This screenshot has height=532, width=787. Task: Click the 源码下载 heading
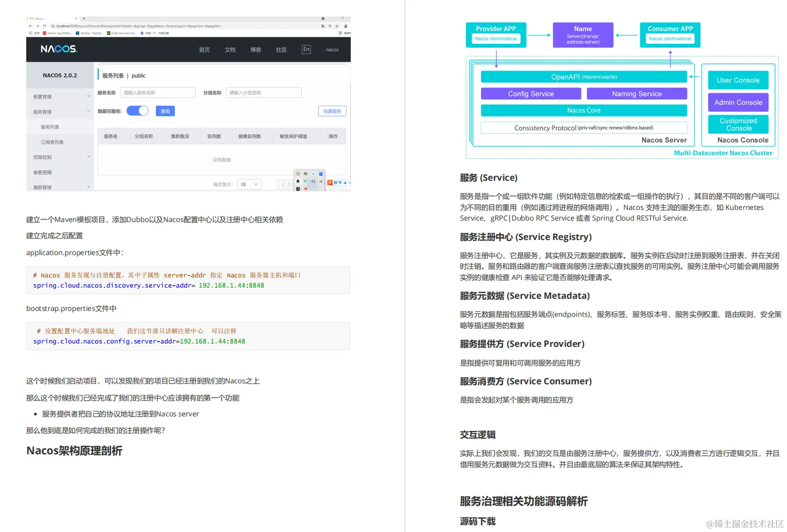478,521
